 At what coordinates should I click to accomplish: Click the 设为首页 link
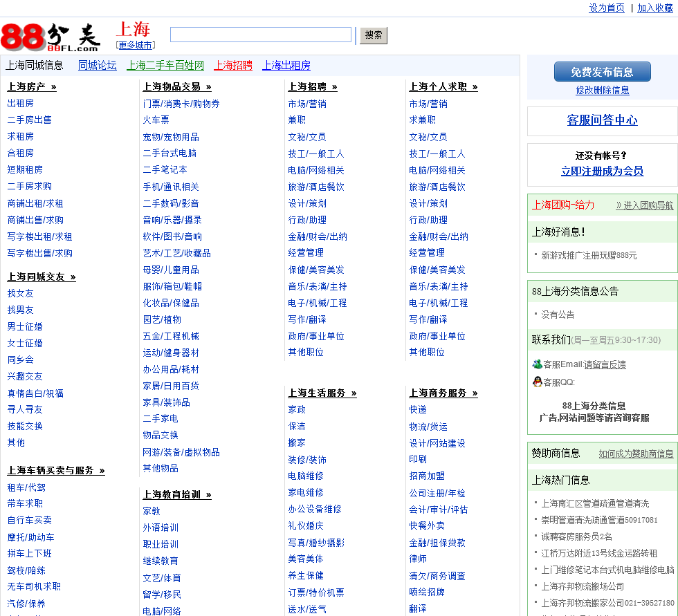click(x=607, y=8)
